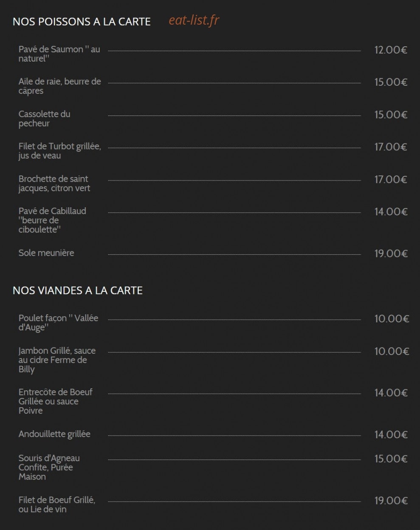Select the Sole meunière menu item

[x=46, y=253]
